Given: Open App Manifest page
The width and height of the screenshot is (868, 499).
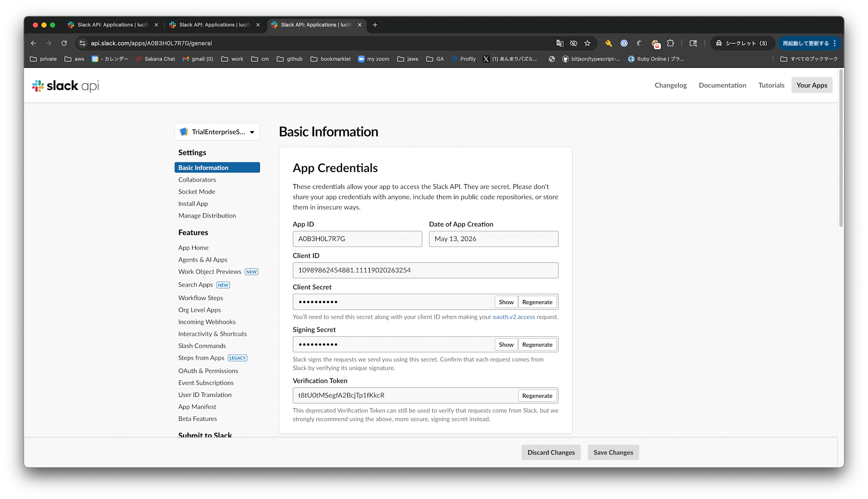Looking at the screenshot, I should (x=197, y=407).
